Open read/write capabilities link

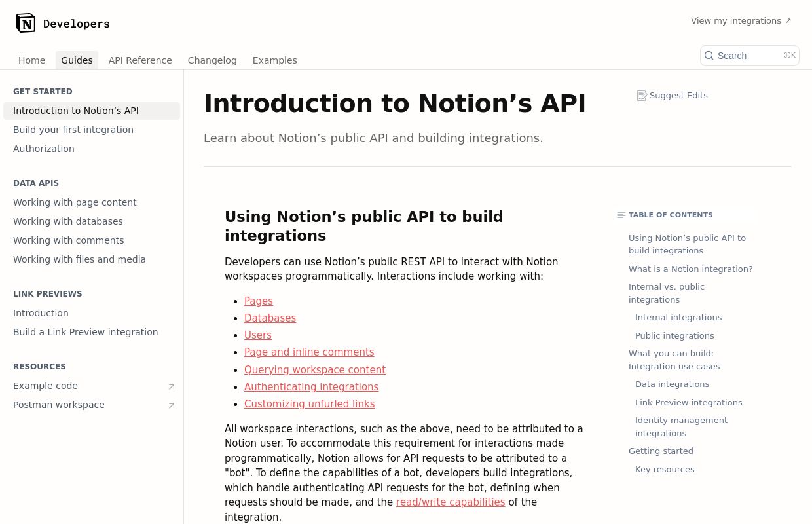click(451, 502)
